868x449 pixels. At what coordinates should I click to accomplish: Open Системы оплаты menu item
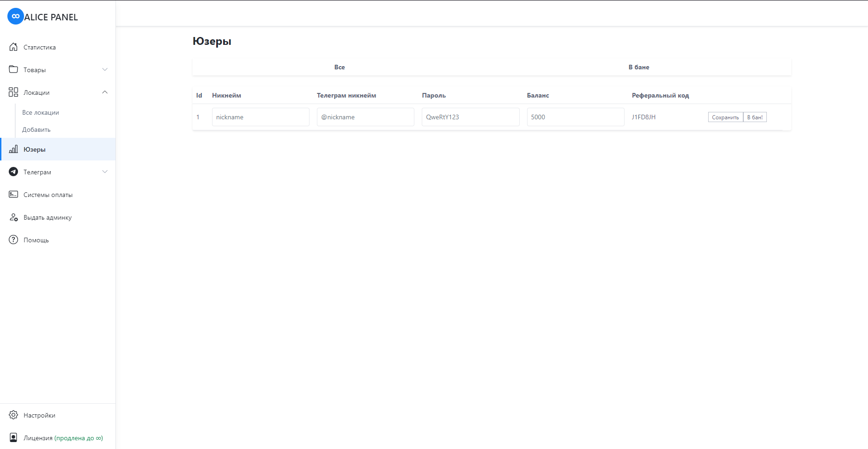pos(58,195)
